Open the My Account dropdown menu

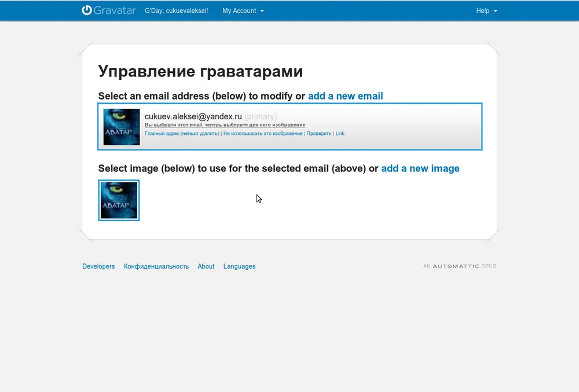pos(243,11)
